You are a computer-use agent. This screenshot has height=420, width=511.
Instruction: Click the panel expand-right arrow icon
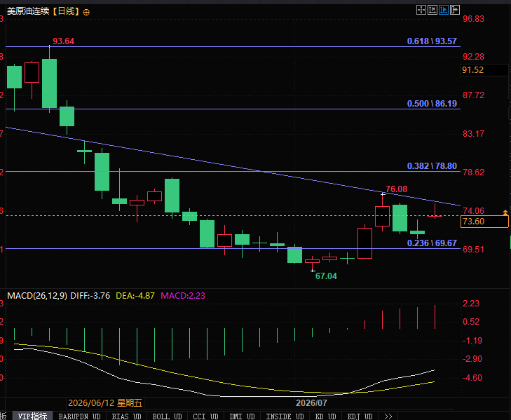455,10
